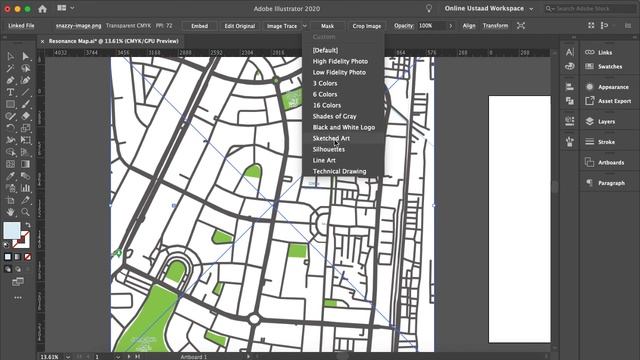This screenshot has height=360, width=640.
Task: Click the Mask button
Action: point(327,26)
